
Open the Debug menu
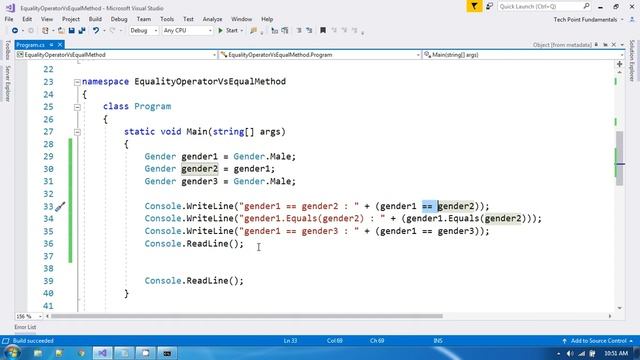[x=119, y=19]
